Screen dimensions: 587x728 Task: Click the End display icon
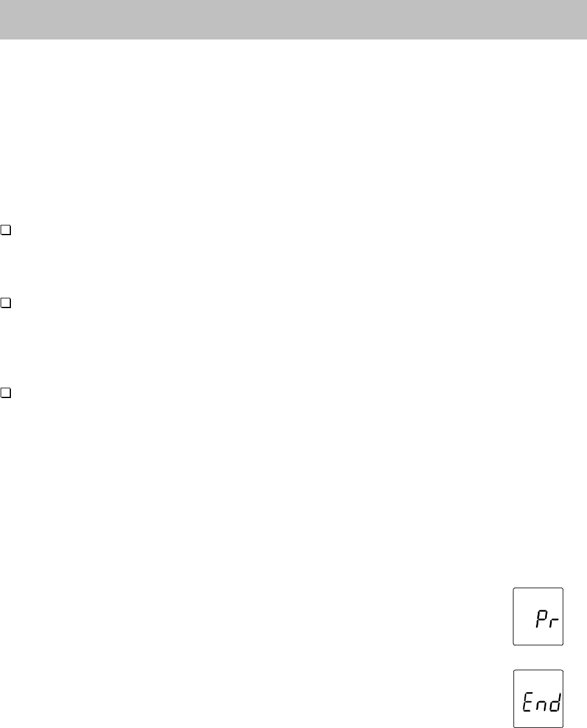coord(538,699)
